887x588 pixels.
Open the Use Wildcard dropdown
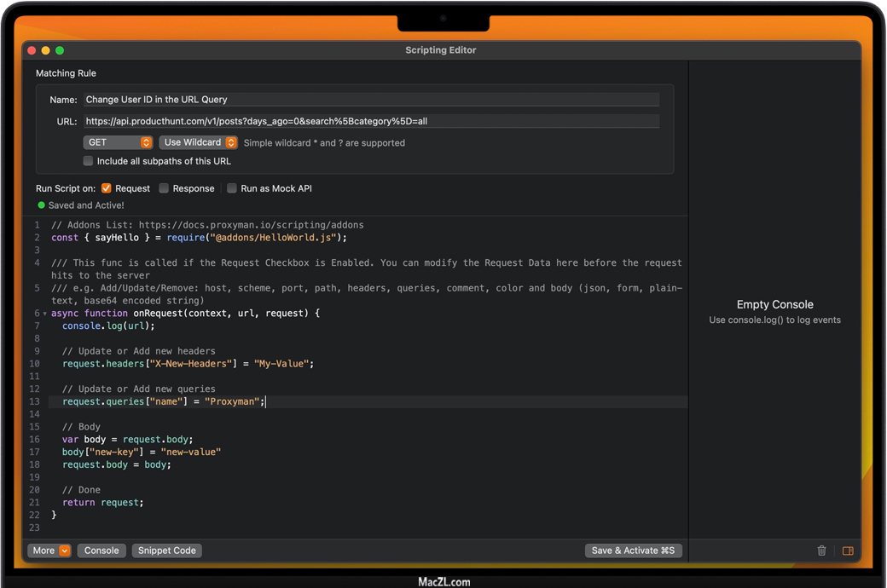click(198, 142)
